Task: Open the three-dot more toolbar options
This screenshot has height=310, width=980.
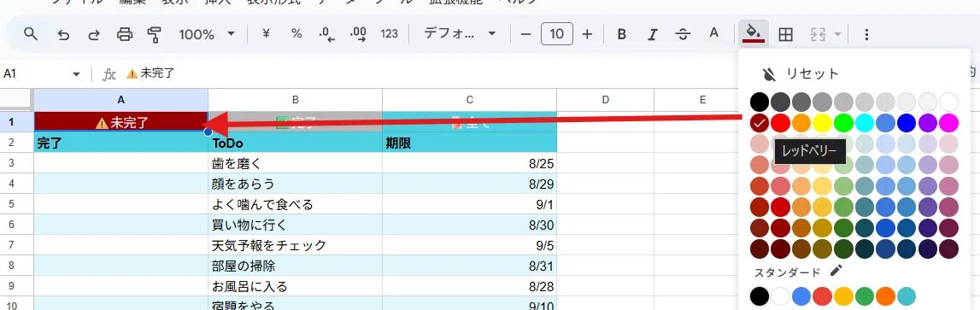Action: [x=866, y=34]
